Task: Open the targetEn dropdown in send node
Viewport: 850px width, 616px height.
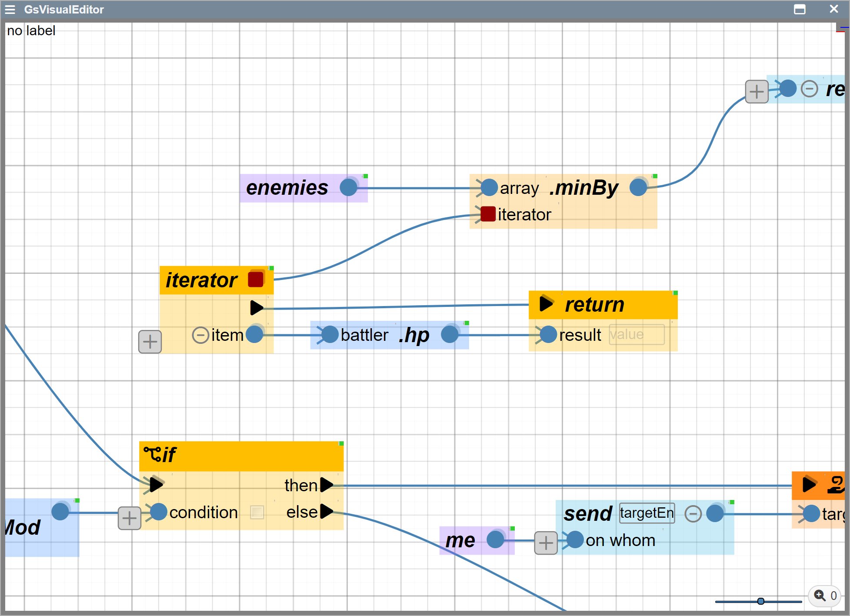Action: click(647, 513)
